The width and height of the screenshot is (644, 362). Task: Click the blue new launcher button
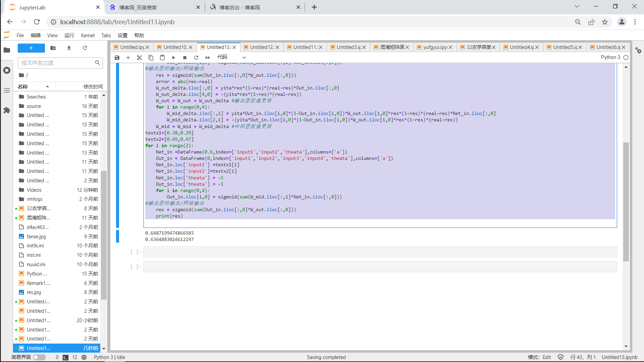31,48
